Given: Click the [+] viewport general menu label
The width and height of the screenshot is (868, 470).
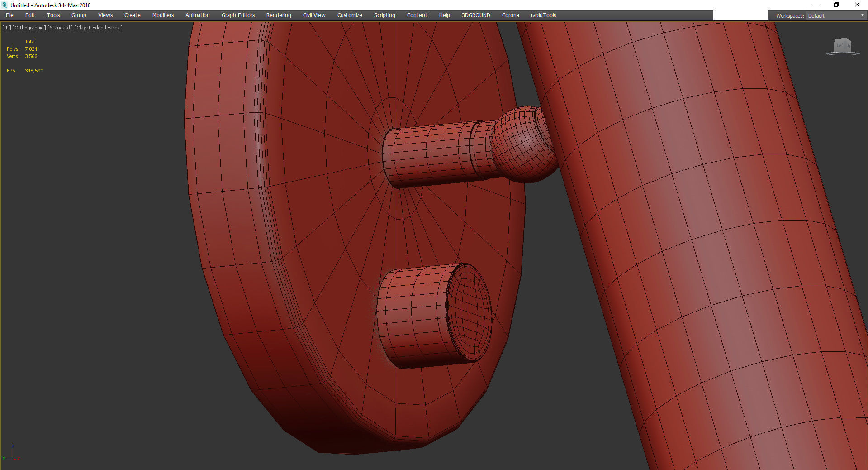Looking at the screenshot, I should pos(6,28).
